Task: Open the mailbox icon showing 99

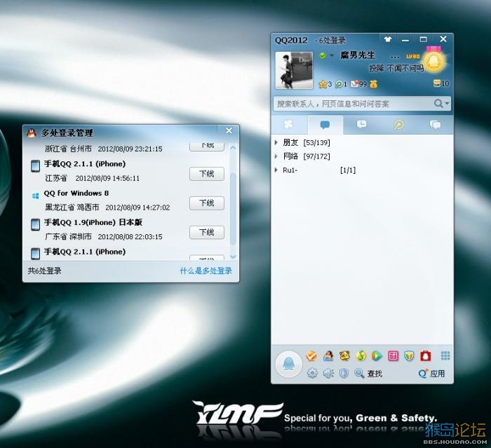Action: pyautogui.click(x=358, y=84)
